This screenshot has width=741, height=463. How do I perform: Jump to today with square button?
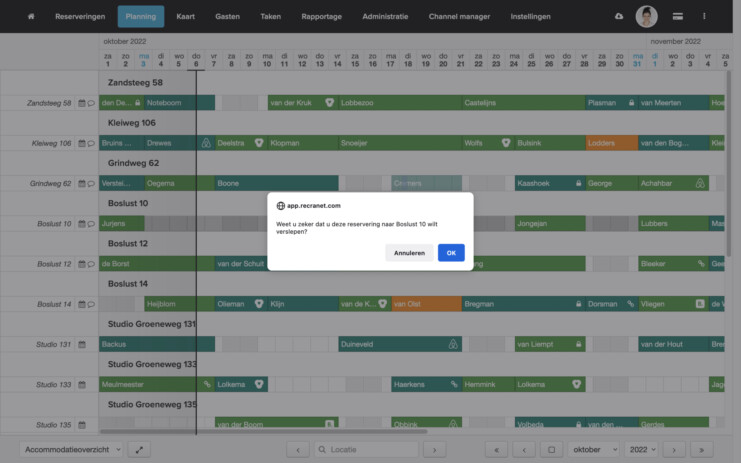pyautogui.click(x=550, y=450)
